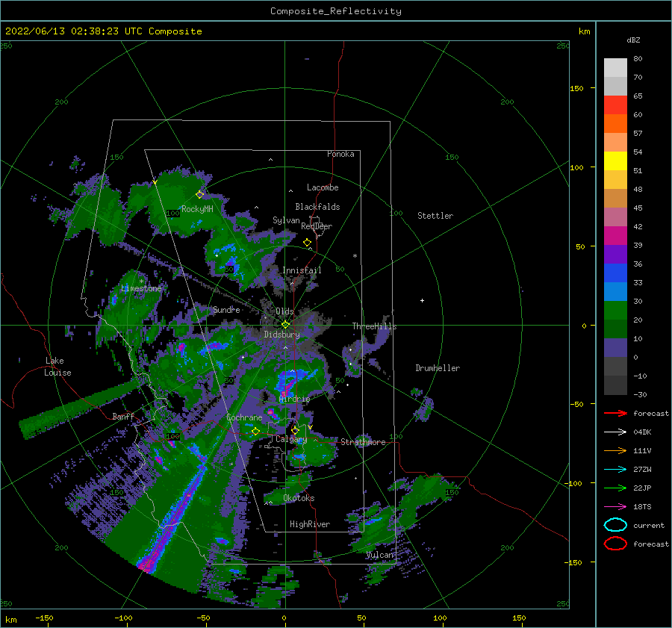Click the Limestone label

(x=141, y=288)
